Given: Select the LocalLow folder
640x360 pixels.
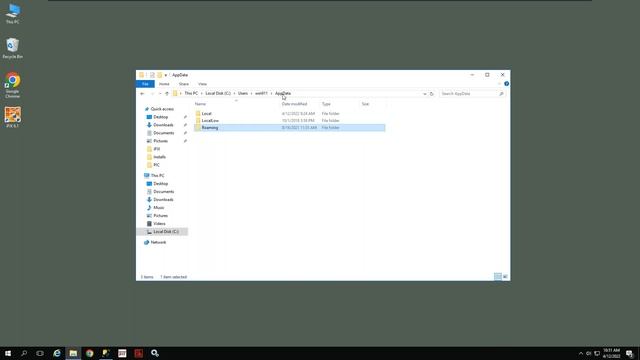Looking at the screenshot, I should (289, 120).
